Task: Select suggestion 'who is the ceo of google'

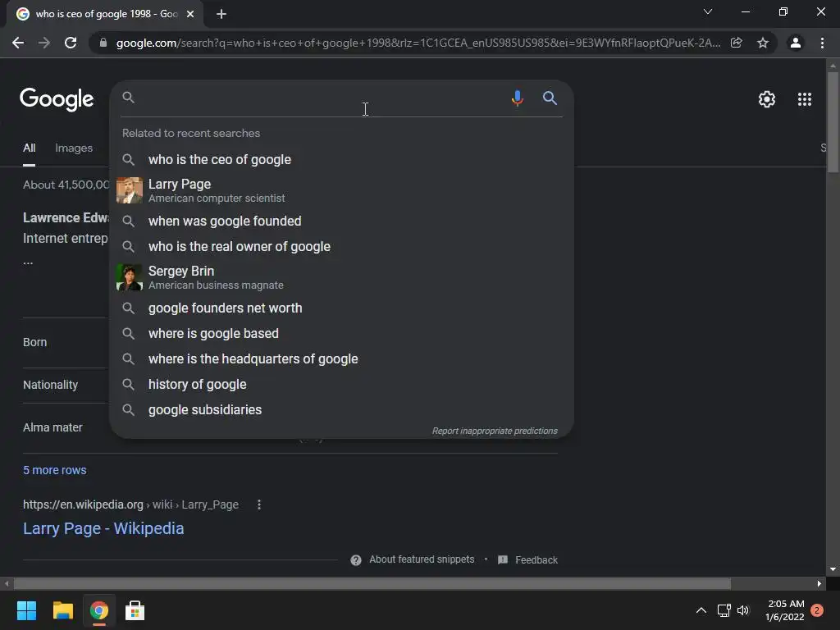Action: click(x=341, y=160)
